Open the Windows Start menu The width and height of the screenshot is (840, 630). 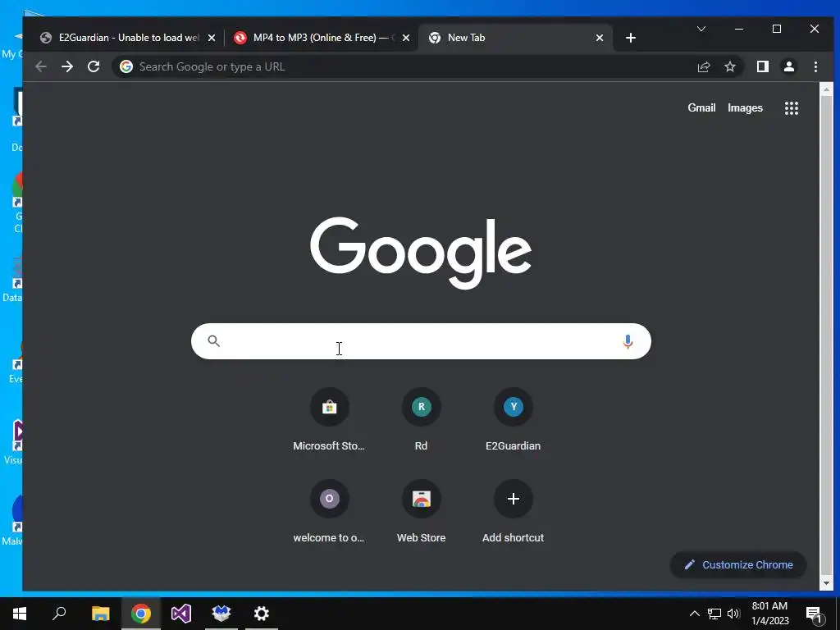[20, 614]
